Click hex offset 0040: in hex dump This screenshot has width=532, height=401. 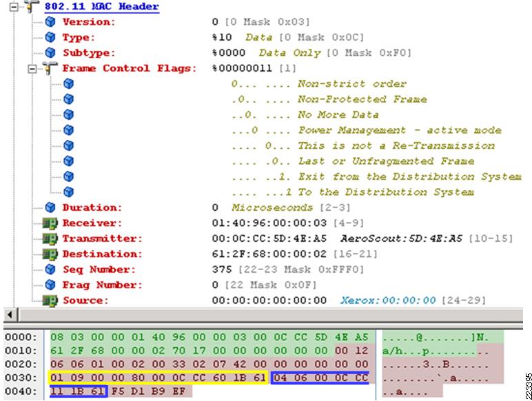(21, 391)
